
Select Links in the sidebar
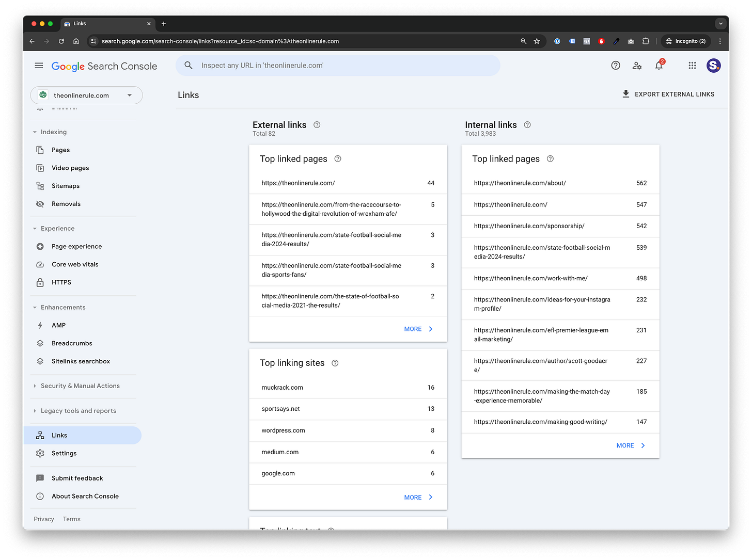(82, 436)
